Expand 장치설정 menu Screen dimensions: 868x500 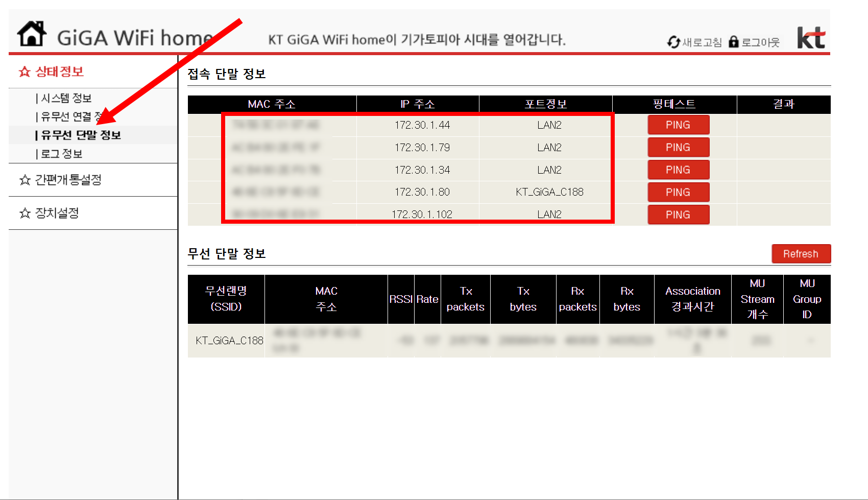click(57, 213)
